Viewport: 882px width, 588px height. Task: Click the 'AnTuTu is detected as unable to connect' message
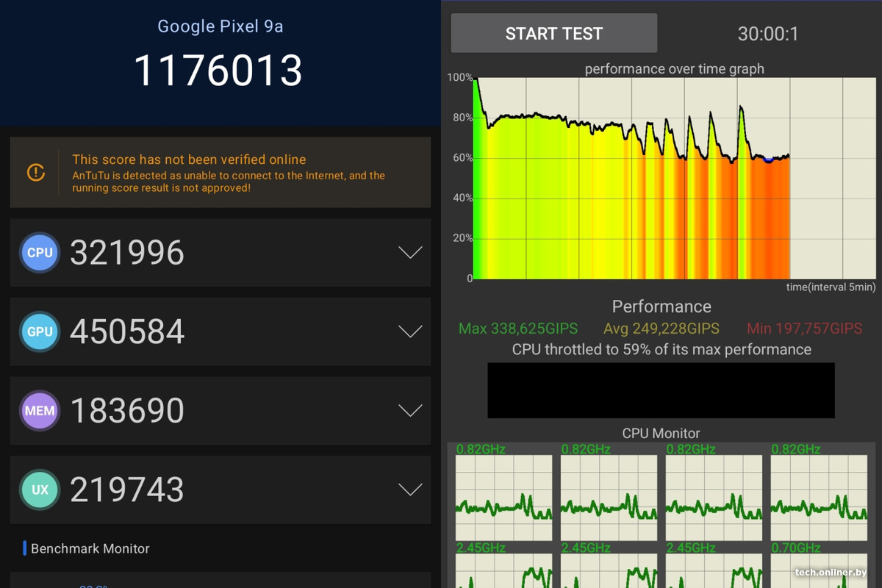tap(229, 182)
